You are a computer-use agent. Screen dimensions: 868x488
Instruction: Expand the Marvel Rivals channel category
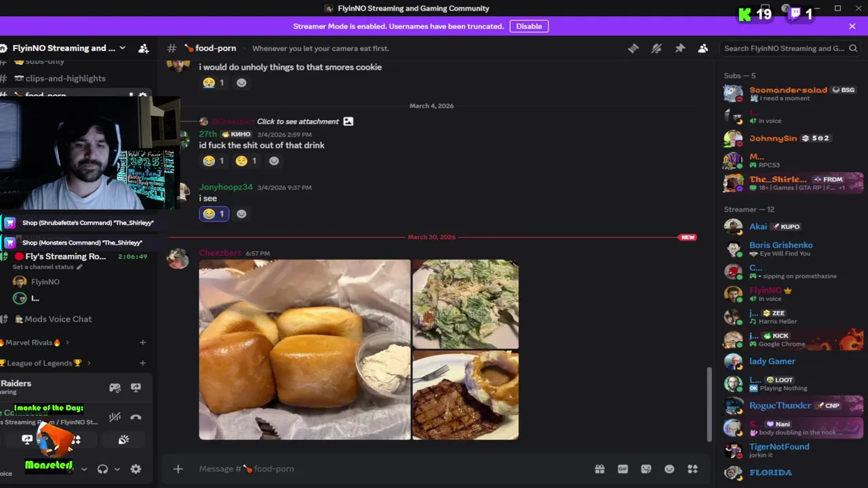[67, 343]
